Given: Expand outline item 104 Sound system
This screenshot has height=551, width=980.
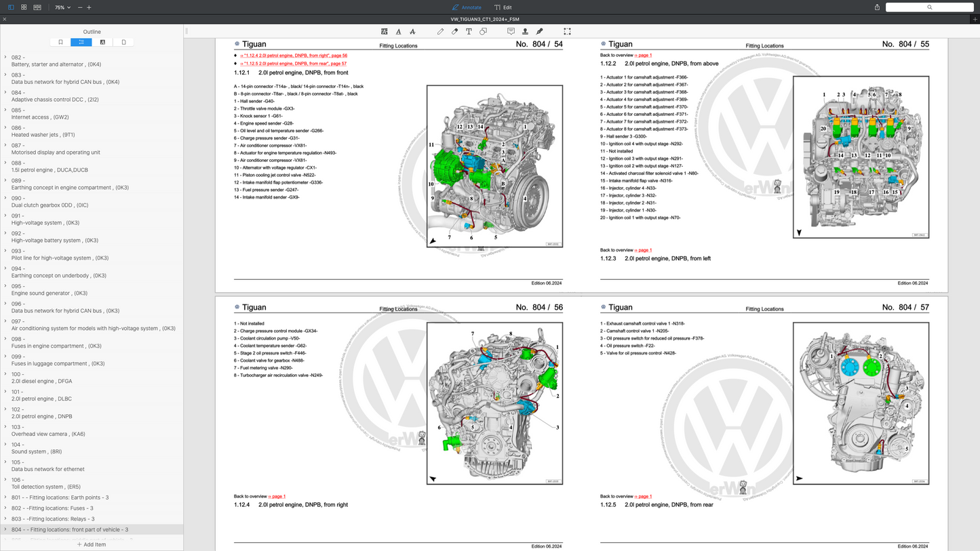Looking at the screenshot, I should point(5,445).
